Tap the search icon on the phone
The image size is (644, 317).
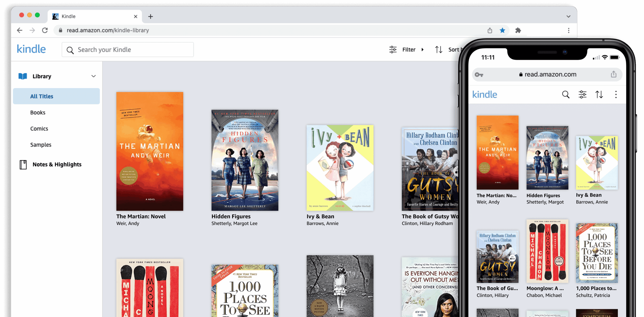point(566,94)
